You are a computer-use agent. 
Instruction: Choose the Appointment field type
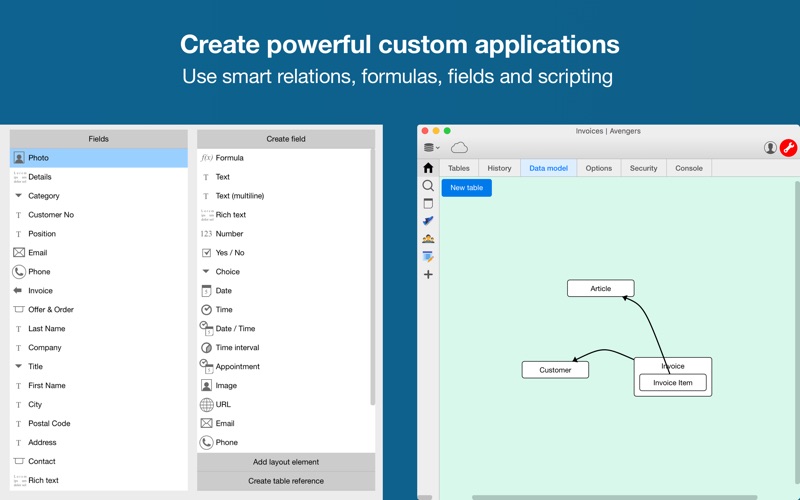pos(237,367)
